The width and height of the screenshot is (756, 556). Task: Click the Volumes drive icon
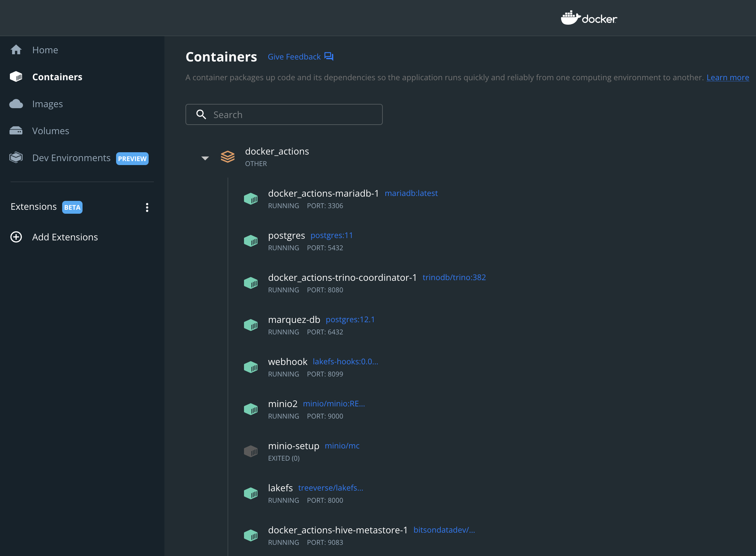point(16,131)
